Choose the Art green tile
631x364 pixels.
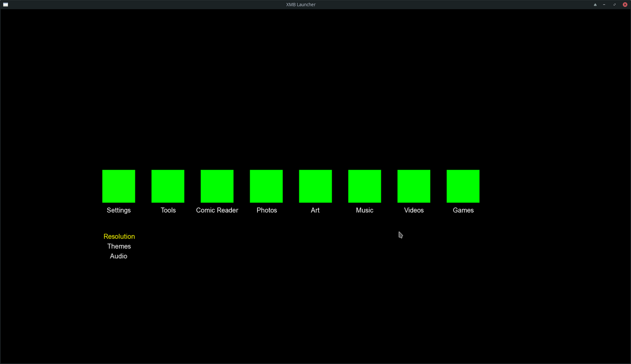(x=315, y=186)
